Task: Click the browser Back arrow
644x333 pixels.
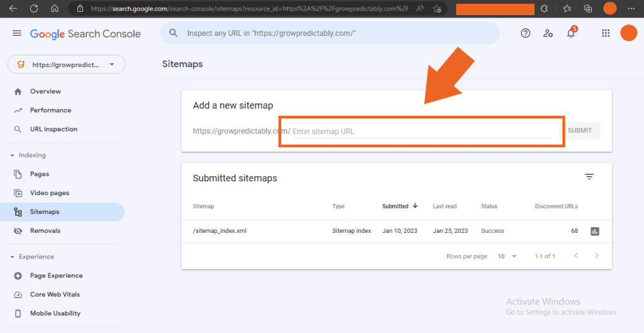Action: 13,9
